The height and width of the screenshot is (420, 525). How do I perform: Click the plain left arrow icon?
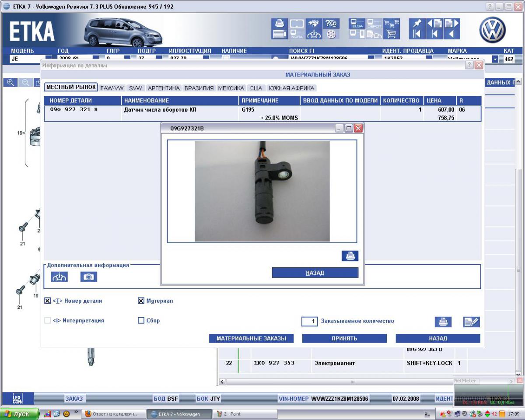coord(452,34)
